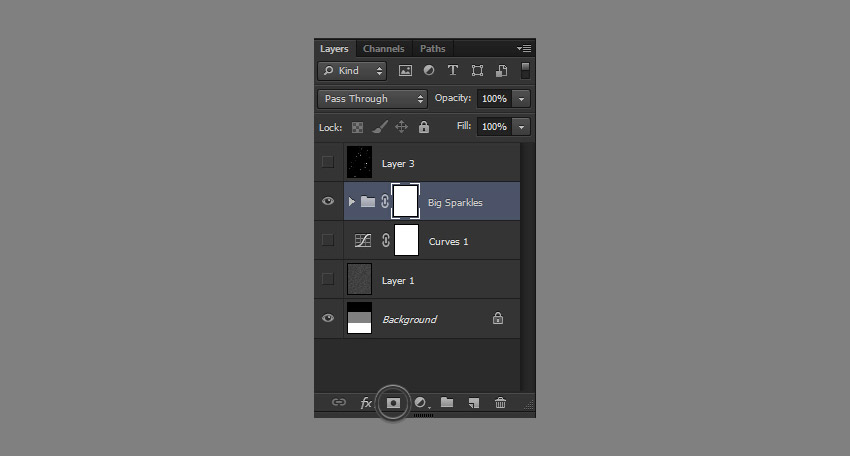The height and width of the screenshot is (456, 850).
Task: Filter layers by type layer icon
Action: (x=453, y=70)
